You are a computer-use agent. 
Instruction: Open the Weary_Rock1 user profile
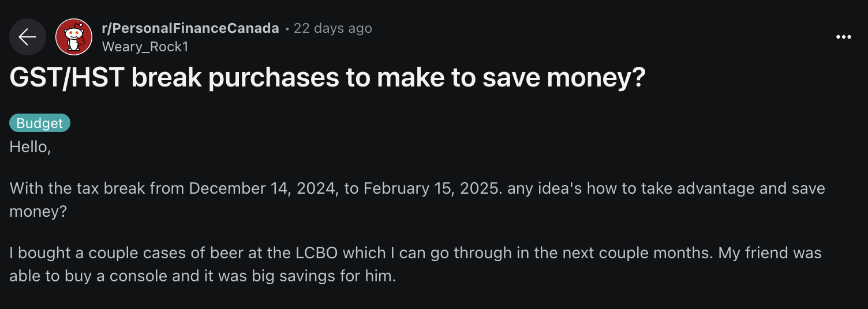click(x=145, y=47)
